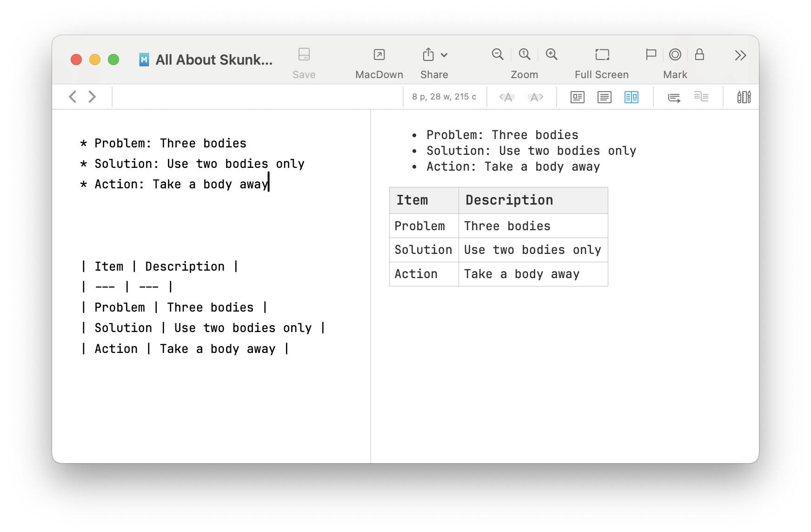Switch to rich preview layout view

click(577, 97)
